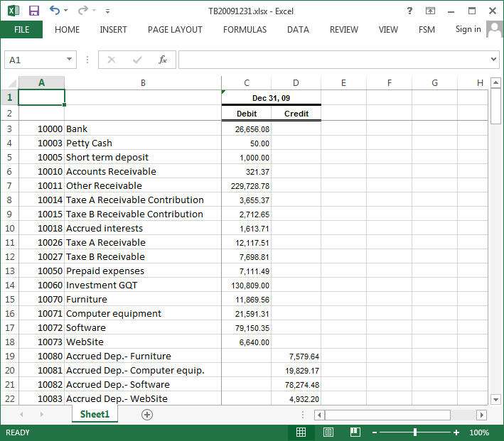Minimize the Excel window
The width and height of the screenshot is (504, 441).
[451, 11]
